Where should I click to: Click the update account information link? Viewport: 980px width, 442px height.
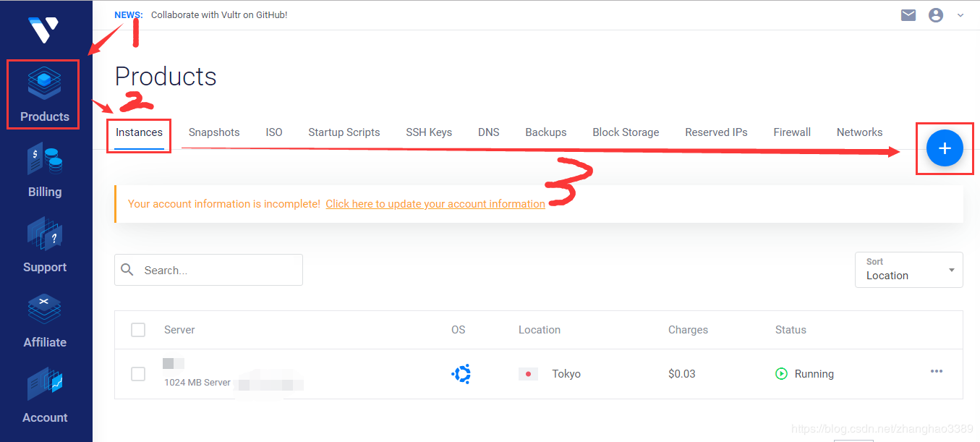tap(435, 204)
